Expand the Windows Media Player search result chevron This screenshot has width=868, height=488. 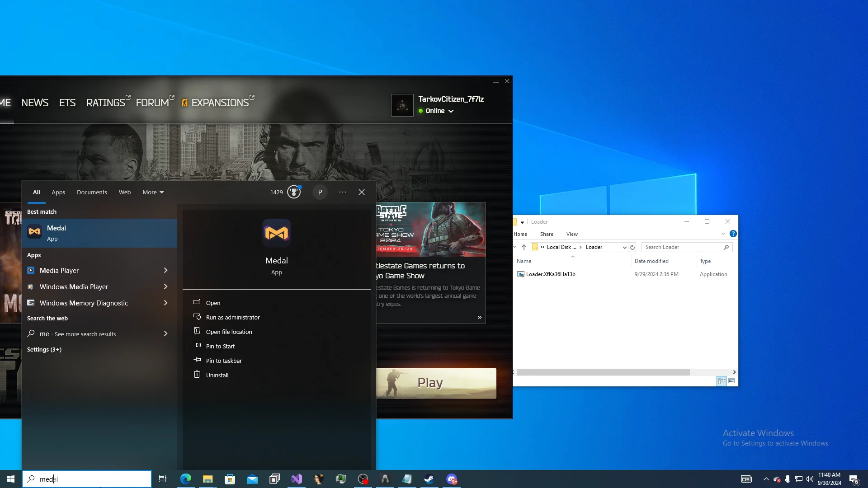pos(165,286)
